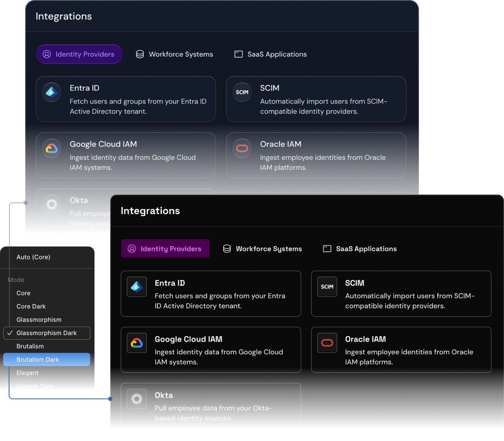The width and height of the screenshot is (504, 441).
Task: Click the SCIM logo in Brutalism panel
Action: pyautogui.click(x=327, y=287)
